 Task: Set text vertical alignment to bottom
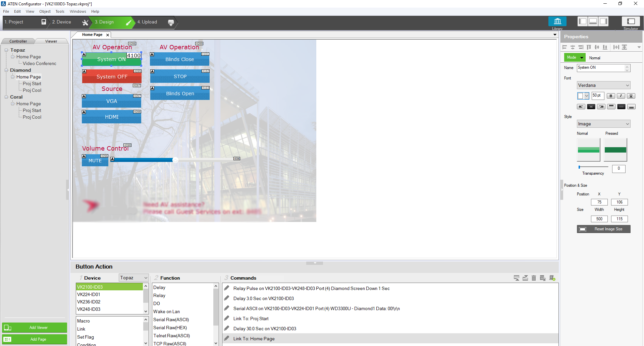pyautogui.click(x=631, y=107)
